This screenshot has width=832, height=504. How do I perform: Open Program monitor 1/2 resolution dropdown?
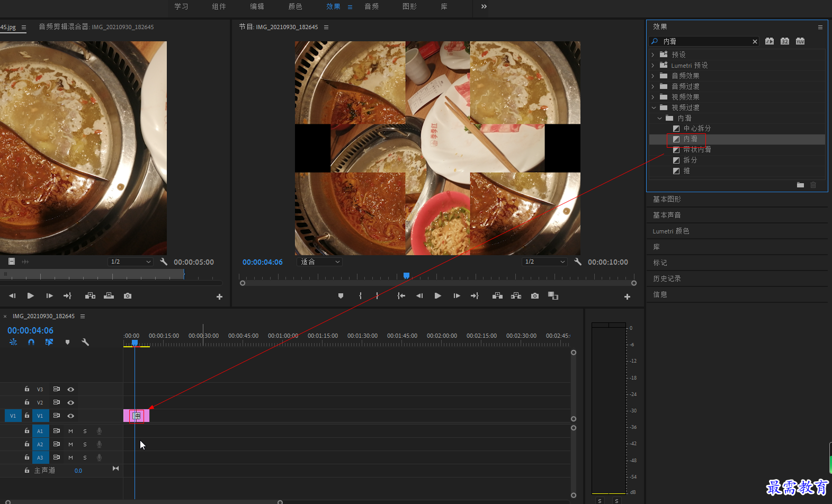pyautogui.click(x=544, y=262)
